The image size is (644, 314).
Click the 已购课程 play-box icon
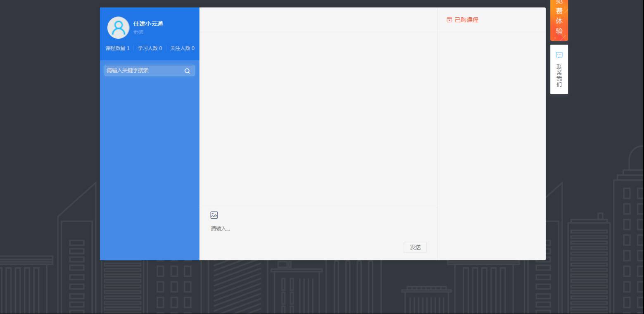[x=449, y=20]
